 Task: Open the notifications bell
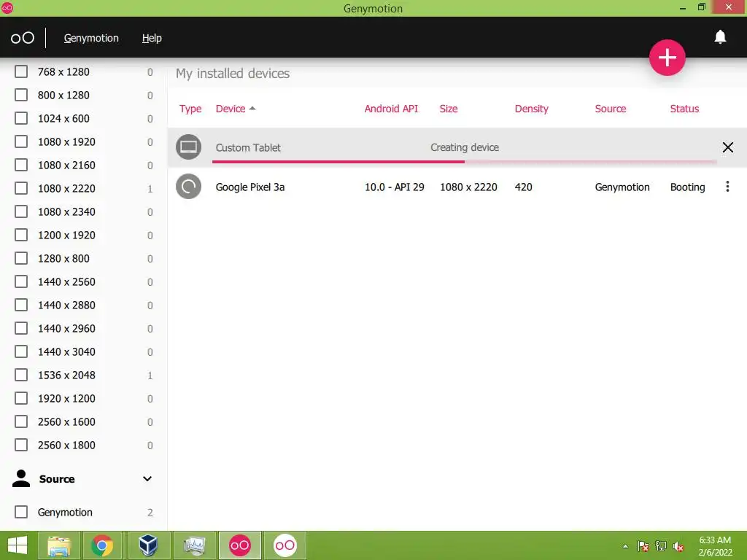point(720,37)
